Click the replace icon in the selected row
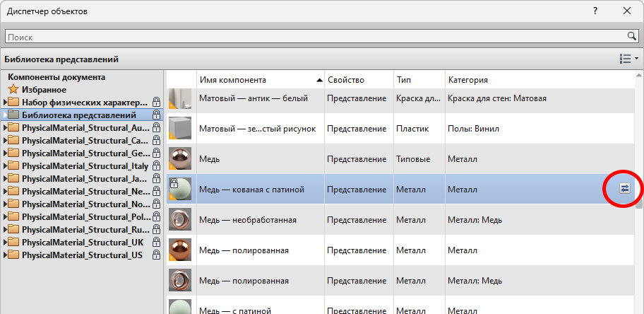Screen dimensions: 644x314 [625, 189]
